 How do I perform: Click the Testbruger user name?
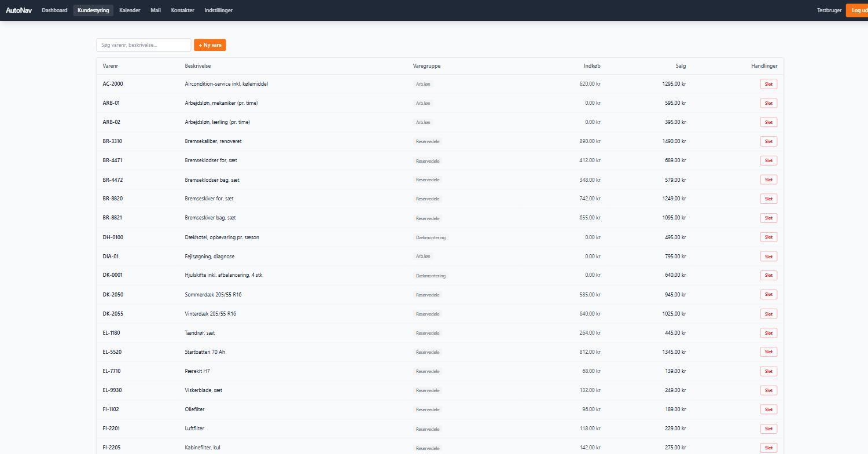(x=829, y=10)
